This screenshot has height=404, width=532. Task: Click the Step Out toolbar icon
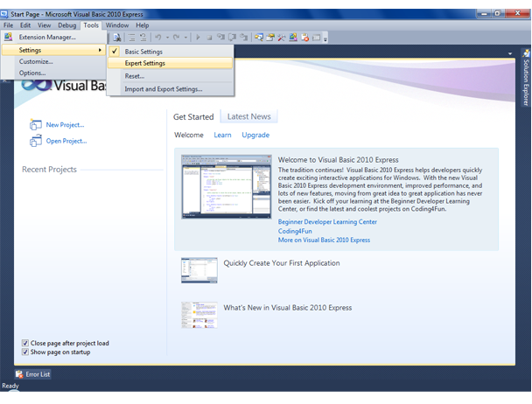tap(243, 38)
